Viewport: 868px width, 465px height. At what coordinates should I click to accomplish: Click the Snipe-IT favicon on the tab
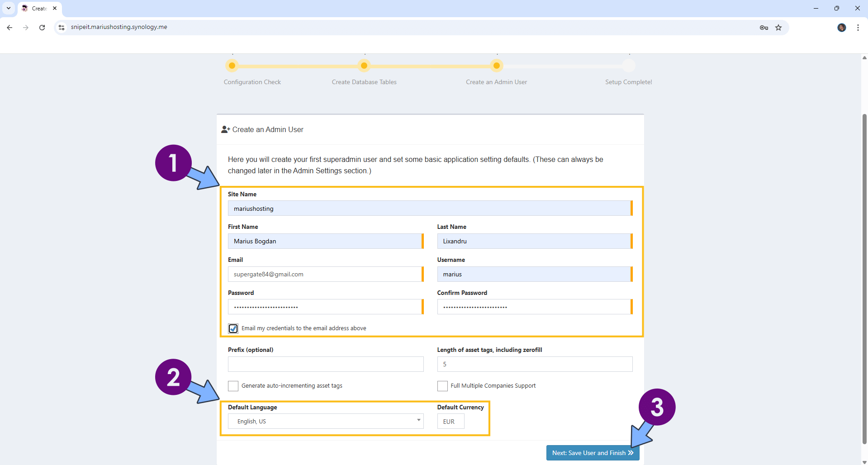25,8
